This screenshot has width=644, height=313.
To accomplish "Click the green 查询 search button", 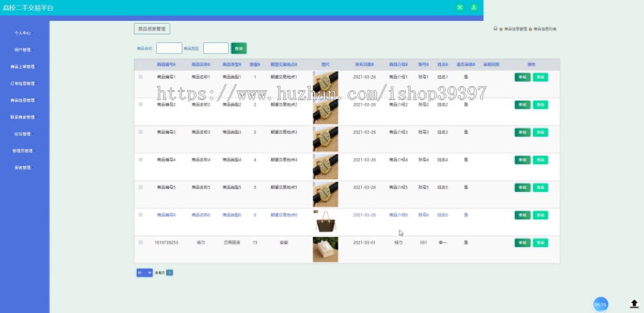I will [x=238, y=48].
